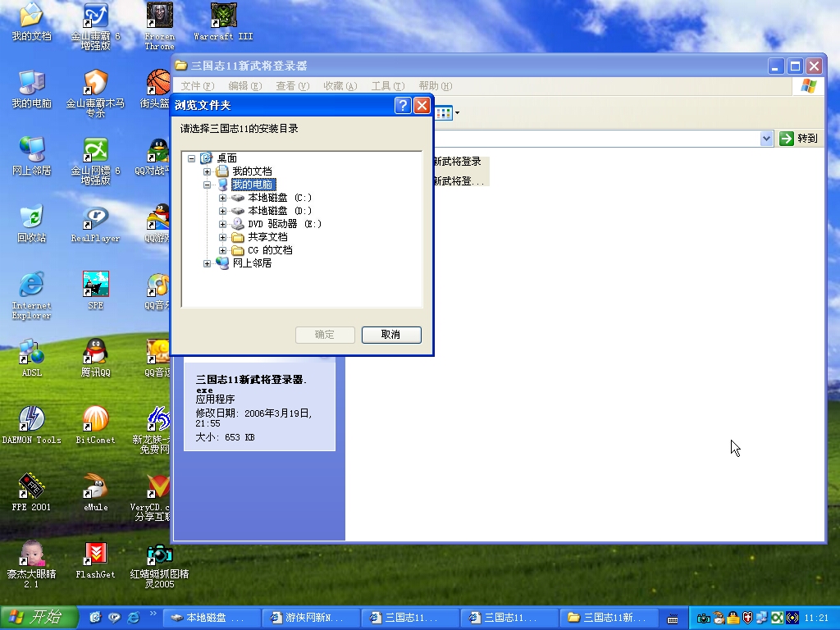Click the 取消 button
Screen dimensions: 840x630
(x=390, y=335)
